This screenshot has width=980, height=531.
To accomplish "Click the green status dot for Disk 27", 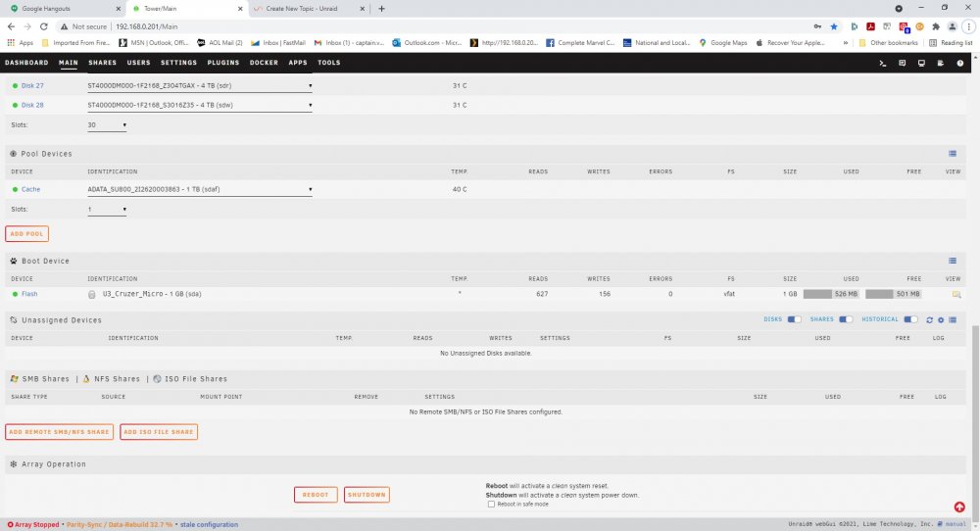I will (15, 85).
